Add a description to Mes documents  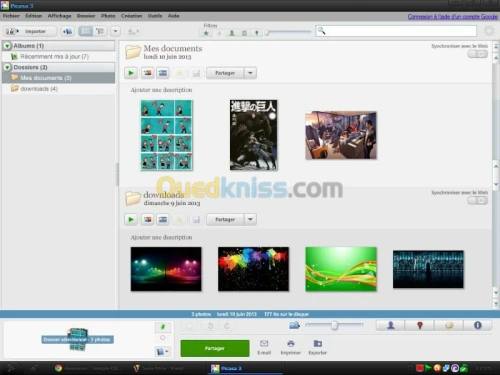coord(161,90)
